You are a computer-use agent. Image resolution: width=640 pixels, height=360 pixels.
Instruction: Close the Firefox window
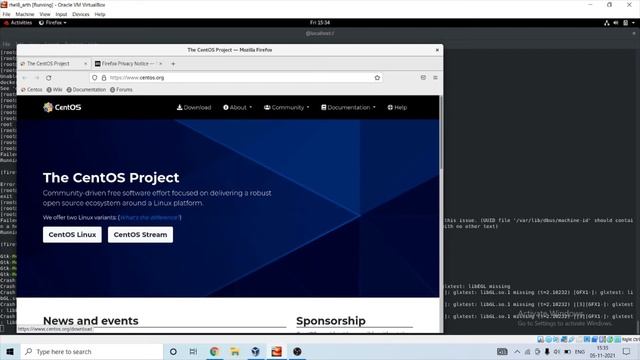[x=437, y=50]
